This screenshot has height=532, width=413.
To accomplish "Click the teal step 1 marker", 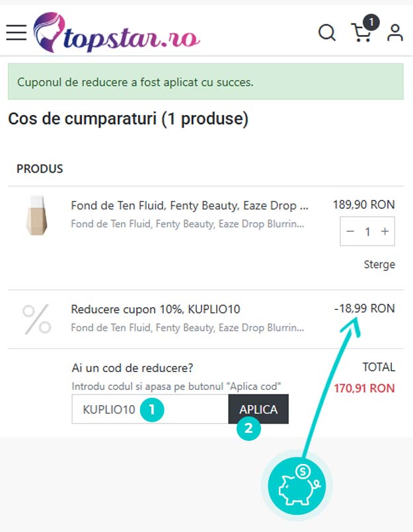I will click(151, 410).
